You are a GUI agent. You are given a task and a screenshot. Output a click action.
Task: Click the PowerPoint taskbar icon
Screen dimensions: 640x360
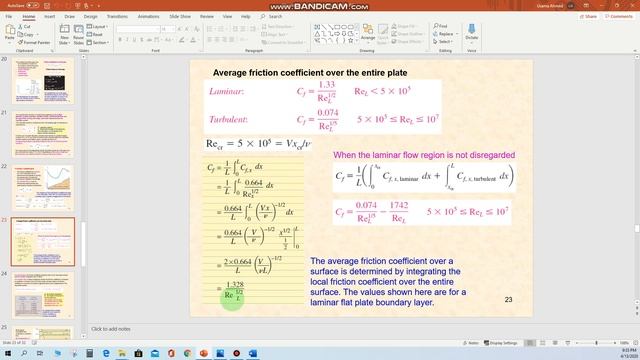[x=204, y=353]
